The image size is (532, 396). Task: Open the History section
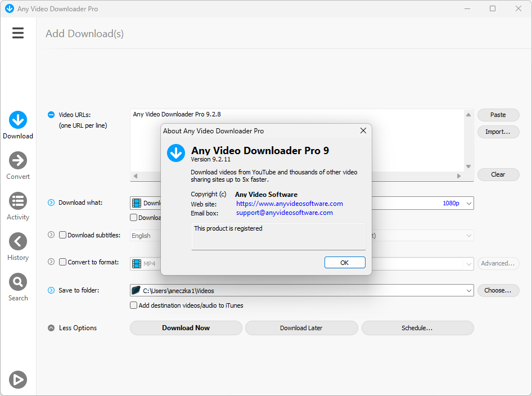(18, 247)
